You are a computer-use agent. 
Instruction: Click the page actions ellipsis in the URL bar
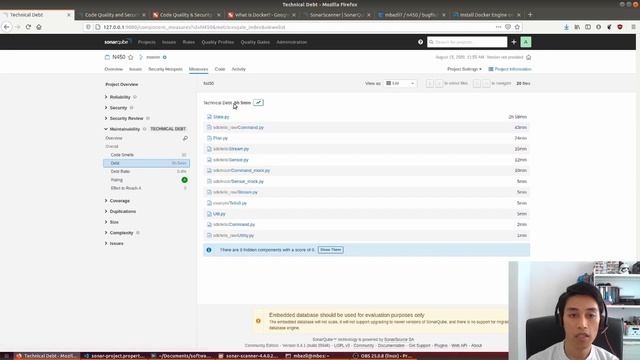click(498, 27)
